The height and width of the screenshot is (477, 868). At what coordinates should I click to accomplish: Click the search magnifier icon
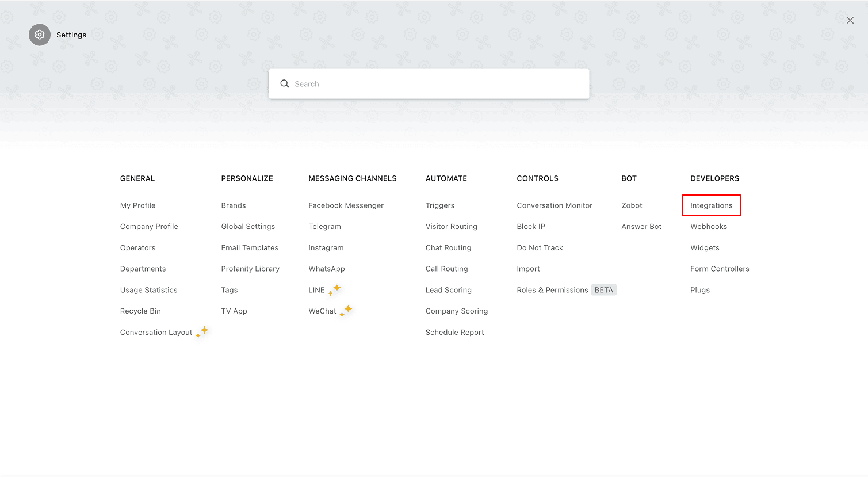click(285, 84)
